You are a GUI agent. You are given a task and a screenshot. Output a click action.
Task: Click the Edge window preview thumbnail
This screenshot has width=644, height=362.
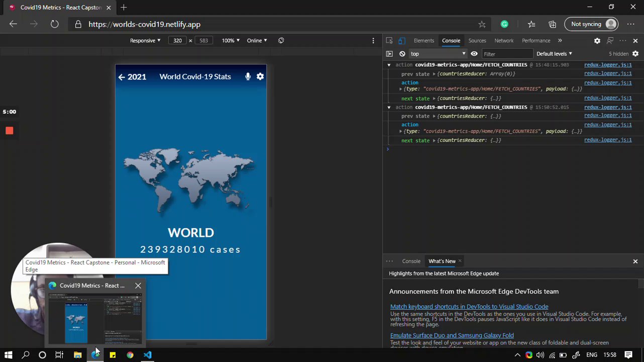tap(95, 318)
